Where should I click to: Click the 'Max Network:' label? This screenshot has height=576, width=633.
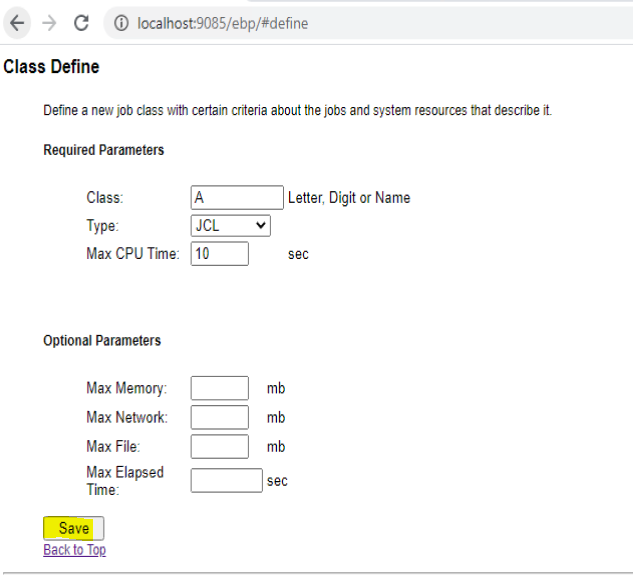pos(127,417)
